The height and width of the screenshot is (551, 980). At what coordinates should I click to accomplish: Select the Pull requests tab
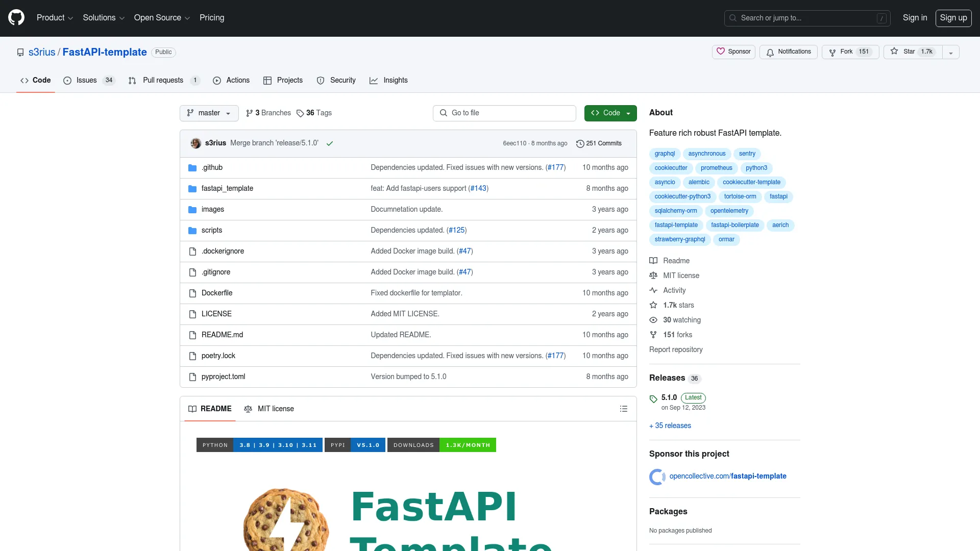pyautogui.click(x=163, y=80)
